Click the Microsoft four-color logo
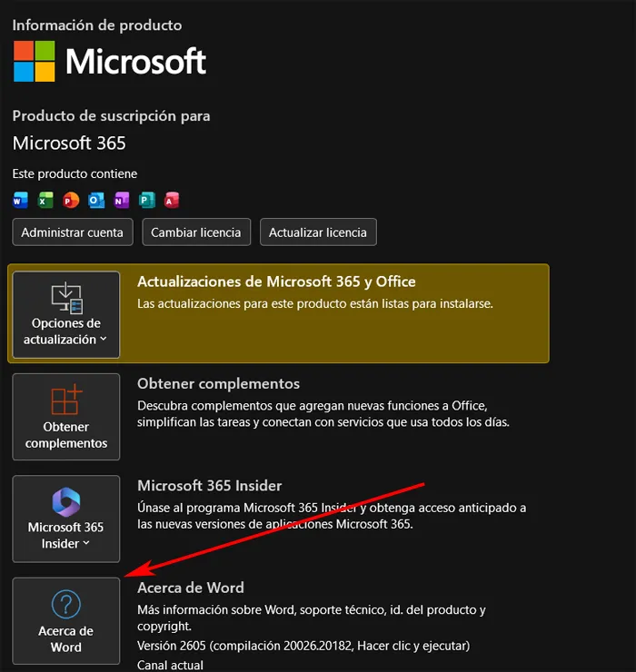636x672 pixels. [x=35, y=61]
